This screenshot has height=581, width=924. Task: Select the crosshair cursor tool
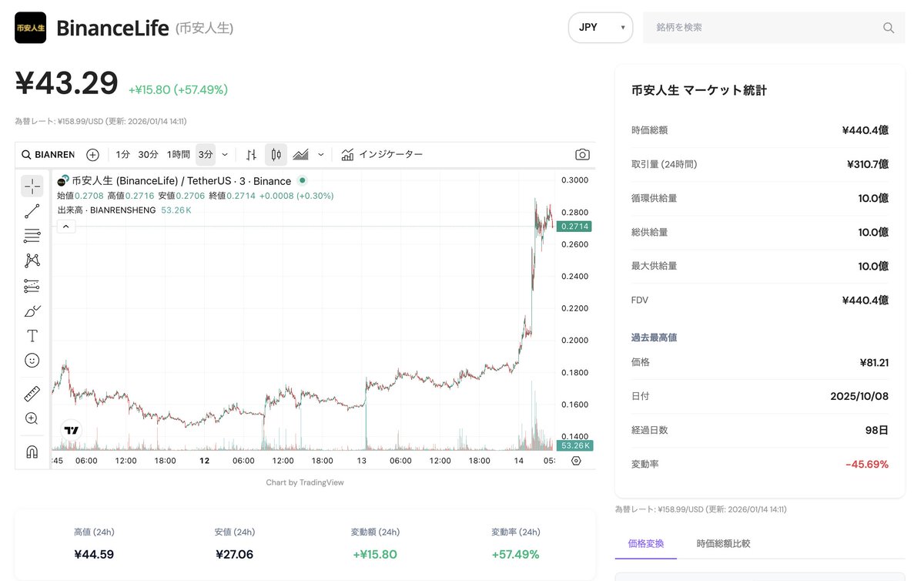click(32, 186)
